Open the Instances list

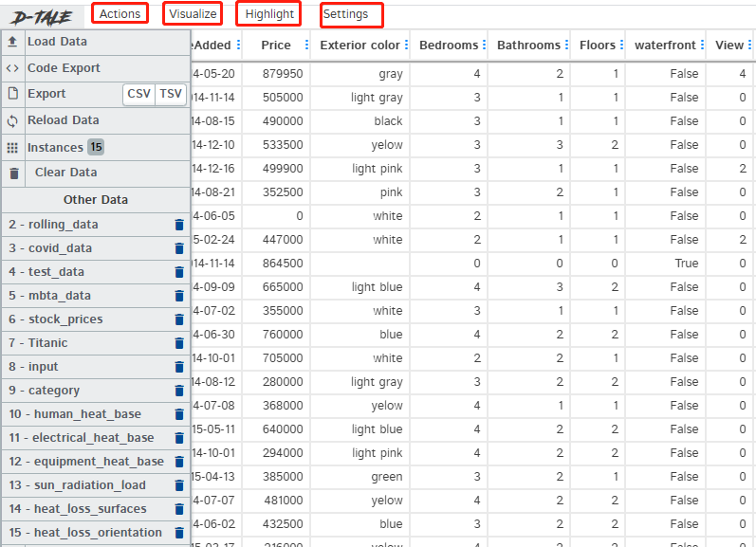tap(96, 148)
